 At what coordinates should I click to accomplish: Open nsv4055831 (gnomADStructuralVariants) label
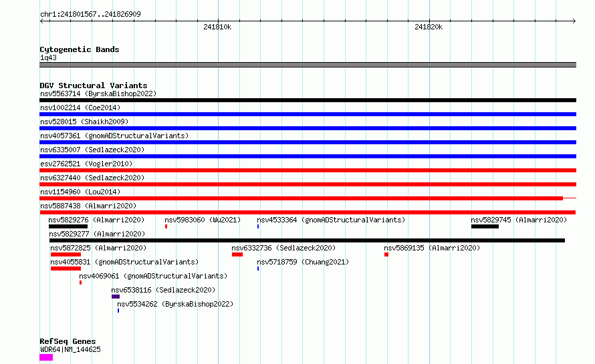pos(124,262)
